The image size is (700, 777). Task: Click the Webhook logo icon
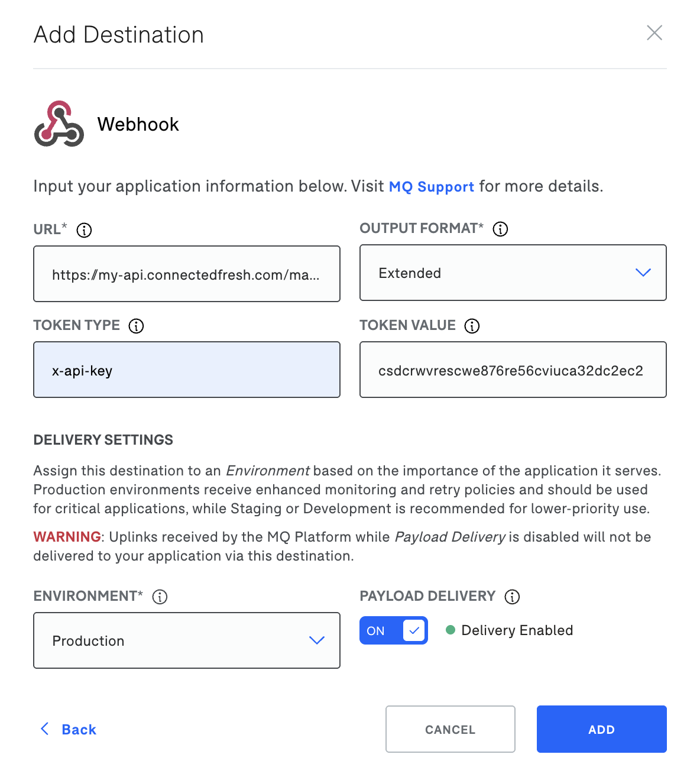coord(59,124)
